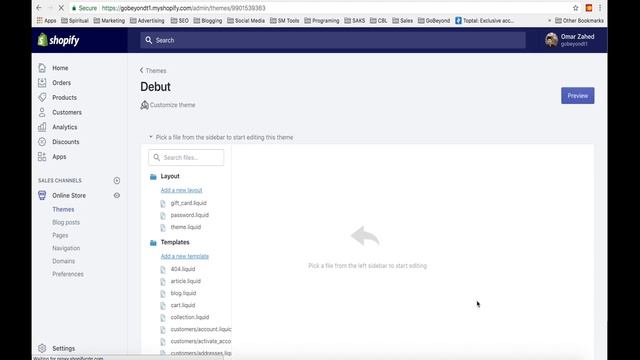Click the Customers person icon

click(42, 112)
